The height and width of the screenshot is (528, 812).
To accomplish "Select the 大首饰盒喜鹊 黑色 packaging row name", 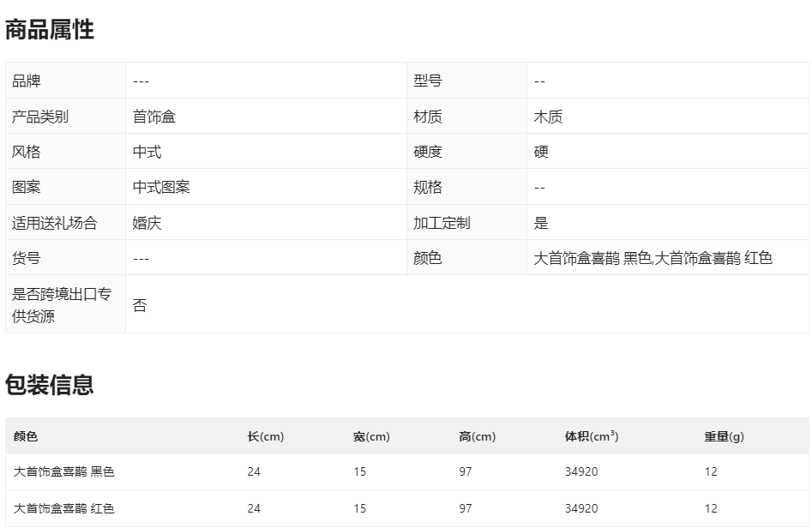I will pyautogui.click(x=64, y=471).
